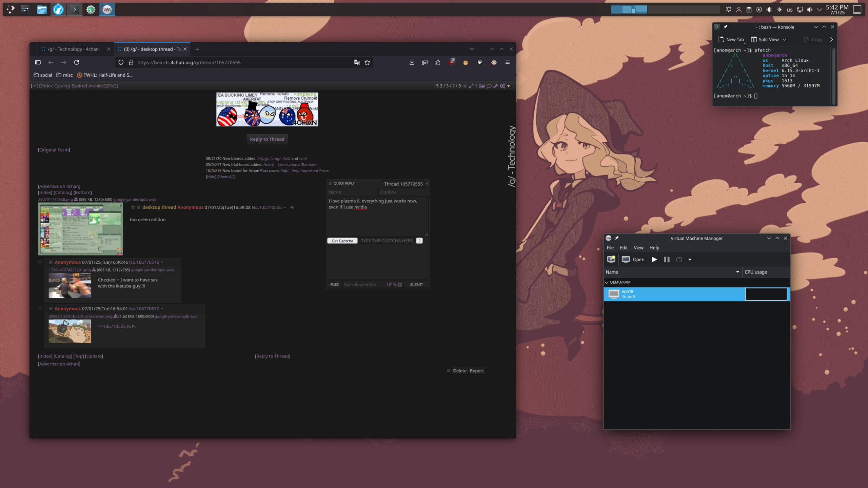
Task: Click the monkey extension icon
Action: [x=466, y=62]
